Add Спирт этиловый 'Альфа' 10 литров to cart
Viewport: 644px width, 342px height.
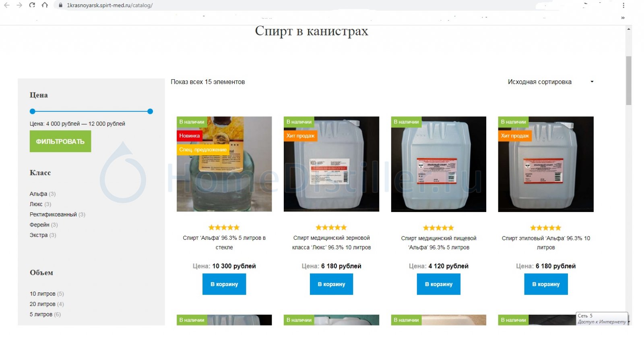tap(546, 284)
